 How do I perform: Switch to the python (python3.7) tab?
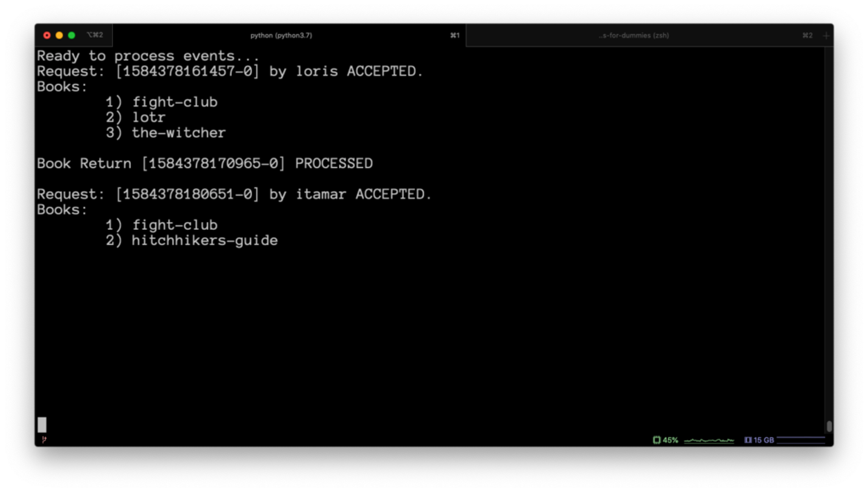[x=281, y=36]
